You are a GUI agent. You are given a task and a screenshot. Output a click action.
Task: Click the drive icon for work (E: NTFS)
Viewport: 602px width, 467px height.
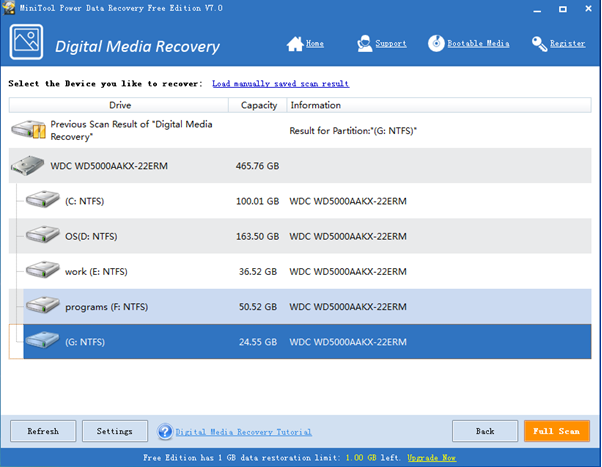click(x=43, y=270)
